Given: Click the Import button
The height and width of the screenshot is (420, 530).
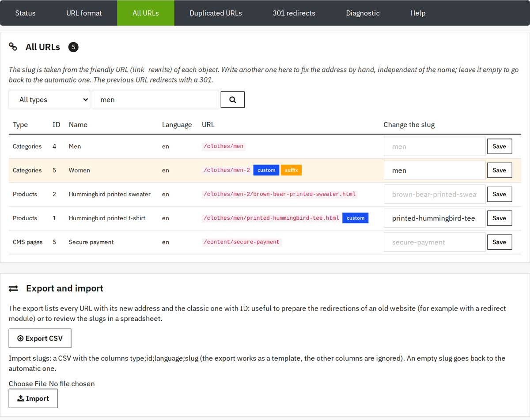Looking at the screenshot, I should point(33,398).
